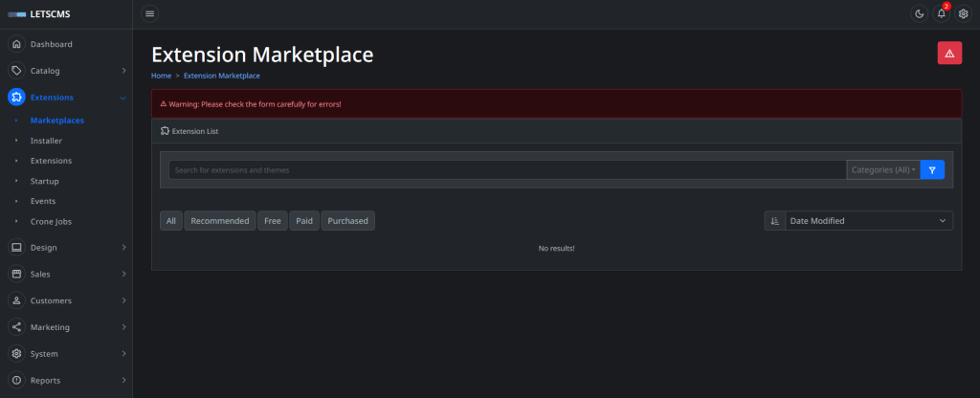Select the Purchased filter tab

348,221
